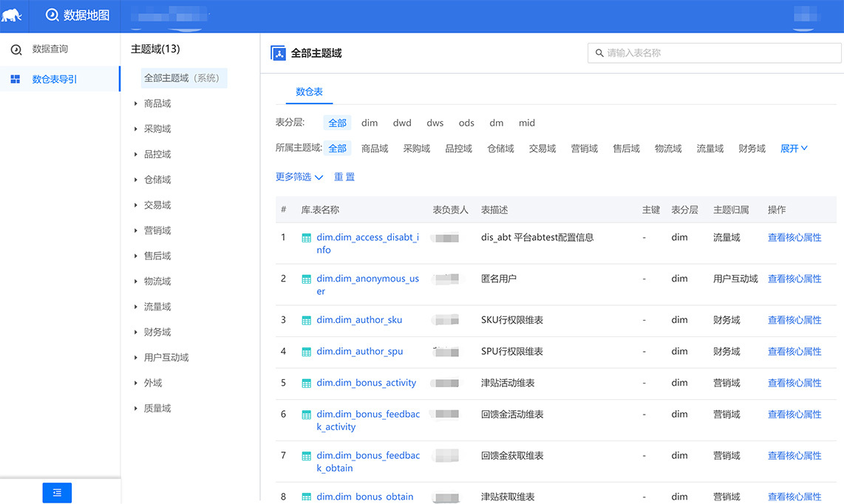
Task: Select ods table layer filter
Action: pyautogui.click(x=466, y=123)
